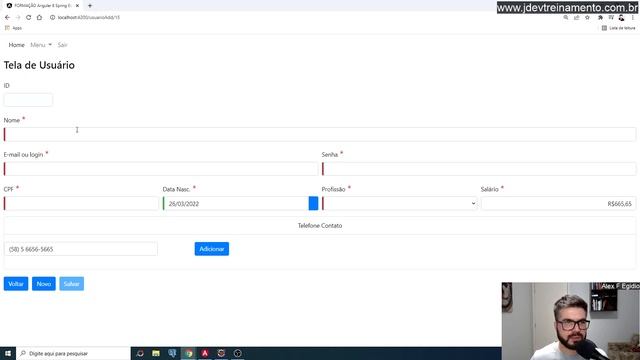Screen dimensions: 640x360
Task: Bookmark this page with the star icon
Action: [x=587, y=18]
